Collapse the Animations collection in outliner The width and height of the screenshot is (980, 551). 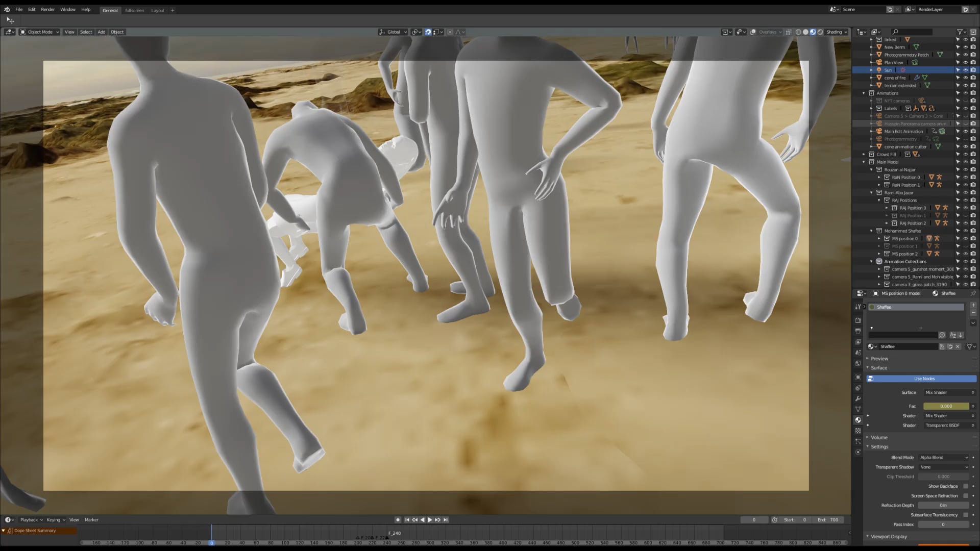[864, 93]
